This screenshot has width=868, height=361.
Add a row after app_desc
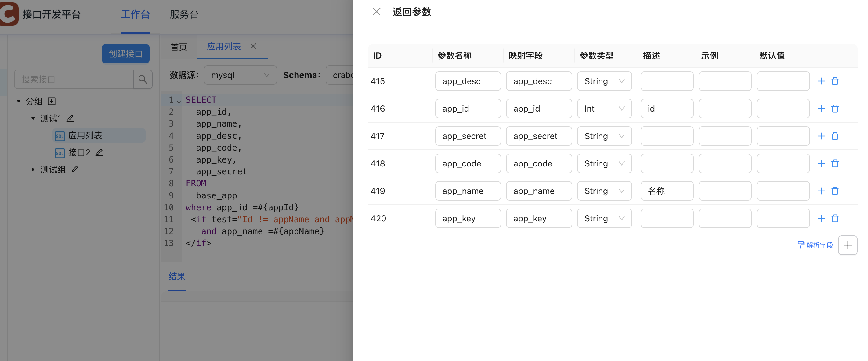pyautogui.click(x=821, y=81)
